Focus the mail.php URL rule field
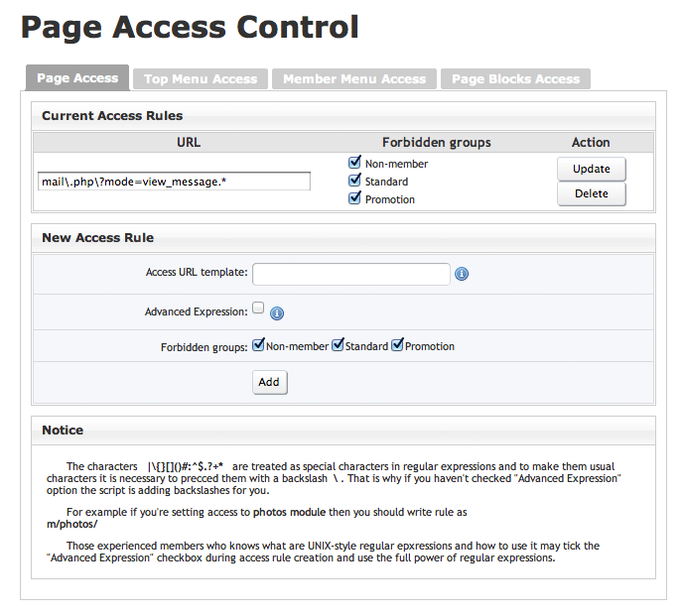 click(174, 182)
